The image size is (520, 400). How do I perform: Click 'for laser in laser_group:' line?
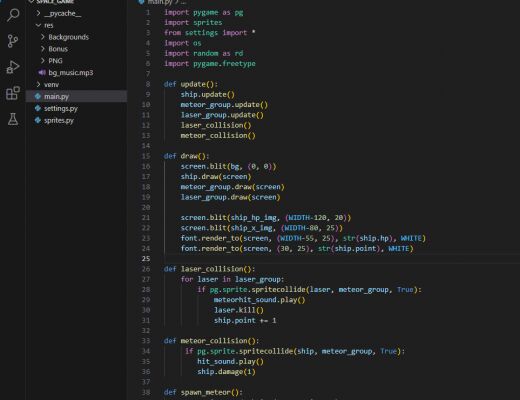tap(233, 279)
